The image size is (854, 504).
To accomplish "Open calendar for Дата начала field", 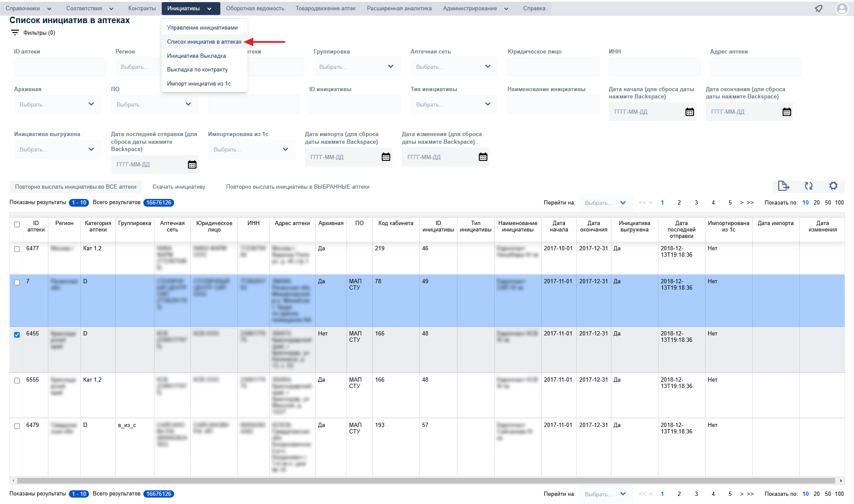I will [x=689, y=112].
